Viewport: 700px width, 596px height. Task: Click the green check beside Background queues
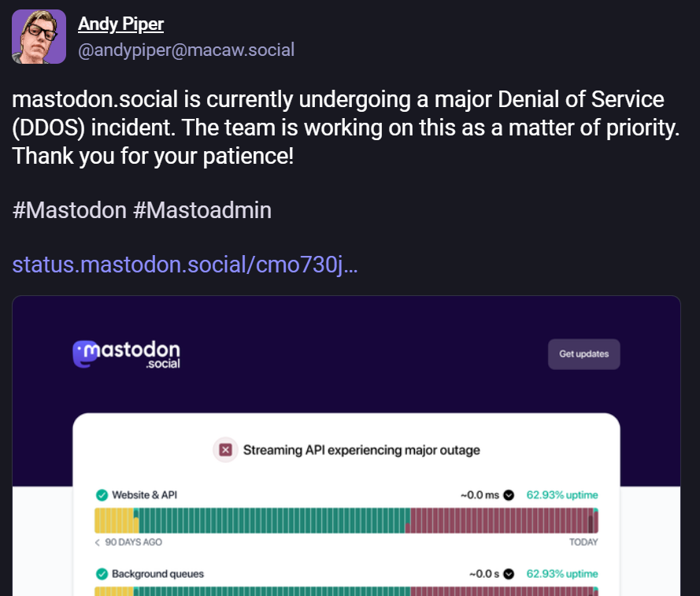pyautogui.click(x=102, y=574)
